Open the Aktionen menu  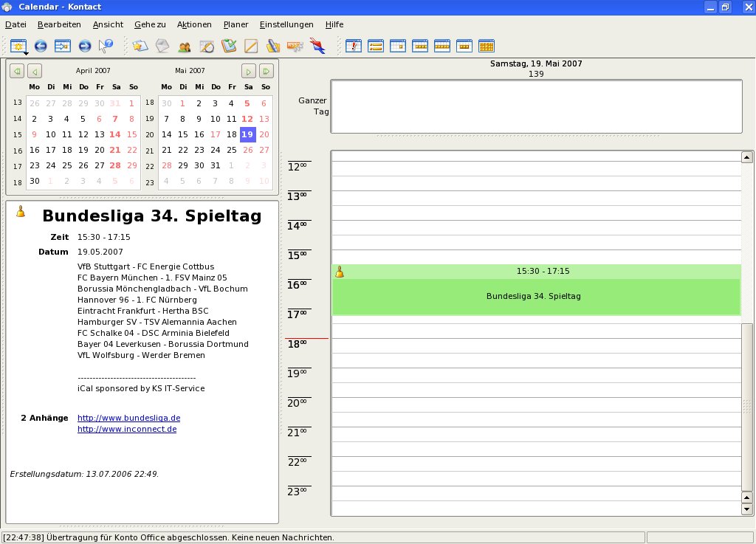coord(194,24)
